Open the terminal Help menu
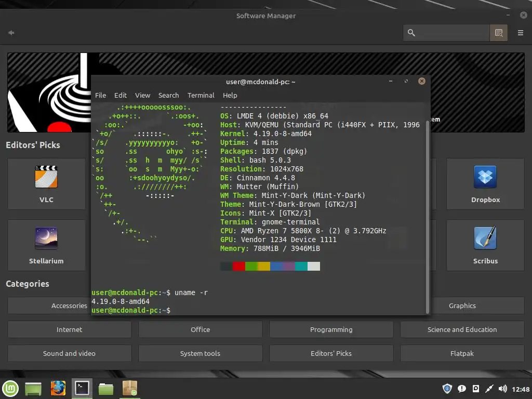The image size is (532, 399). (230, 96)
